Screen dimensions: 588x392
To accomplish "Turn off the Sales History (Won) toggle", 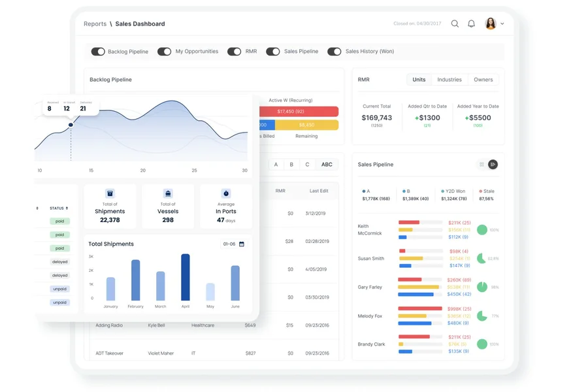I will pyautogui.click(x=335, y=51).
